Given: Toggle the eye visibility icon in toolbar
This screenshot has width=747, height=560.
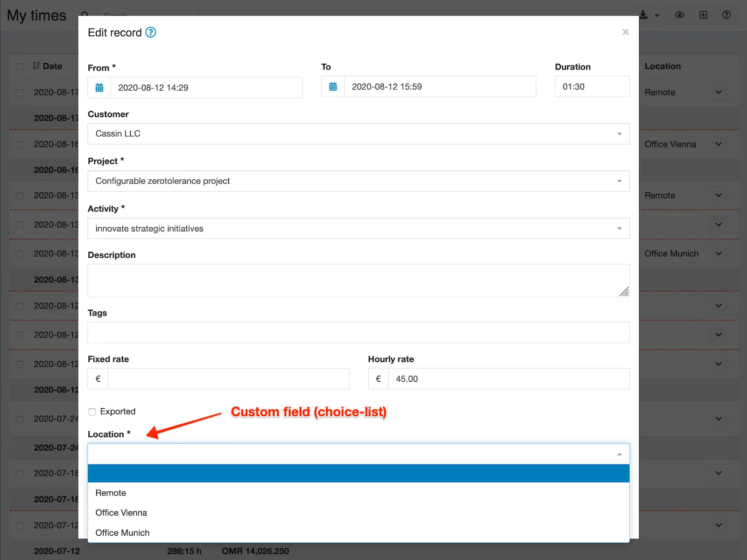Looking at the screenshot, I should [680, 15].
